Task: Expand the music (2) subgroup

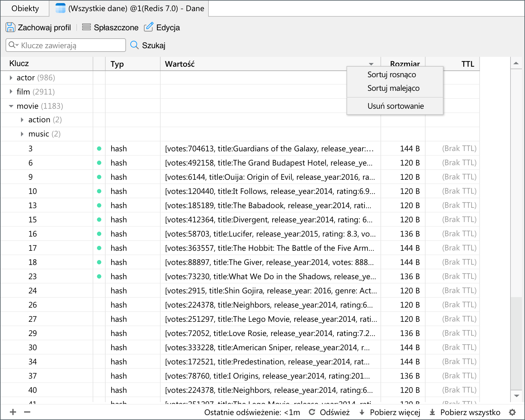Action: [22, 134]
